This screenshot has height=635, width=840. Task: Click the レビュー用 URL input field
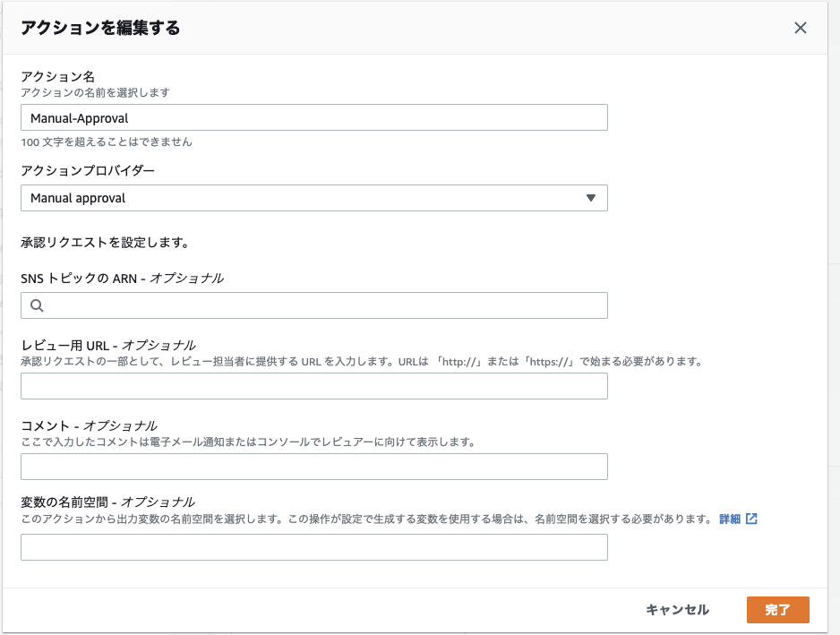tap(314, 386)
